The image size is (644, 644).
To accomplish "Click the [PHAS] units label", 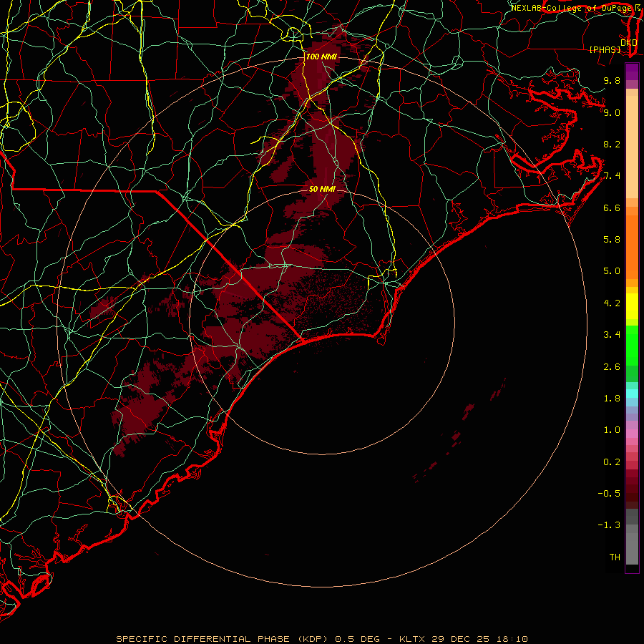I will [605, 49].
